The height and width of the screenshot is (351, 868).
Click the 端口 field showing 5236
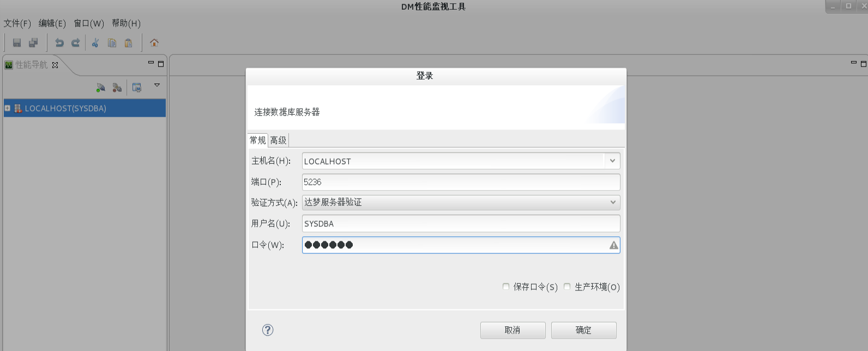click(461, 182)
